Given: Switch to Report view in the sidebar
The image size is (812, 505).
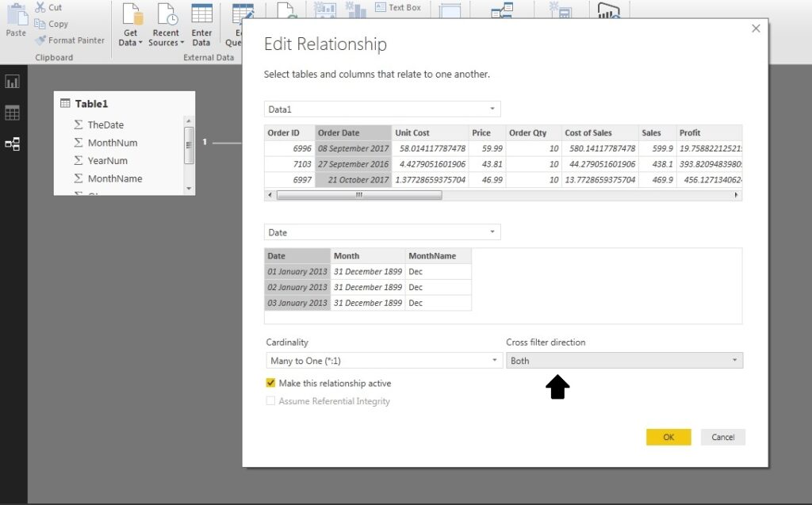Looking at the screenshot, I should pyautogui.click(x=11, y=81).
